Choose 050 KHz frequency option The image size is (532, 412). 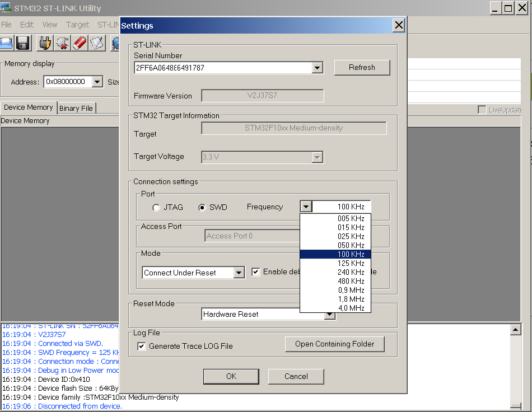(x=335, y=245)
